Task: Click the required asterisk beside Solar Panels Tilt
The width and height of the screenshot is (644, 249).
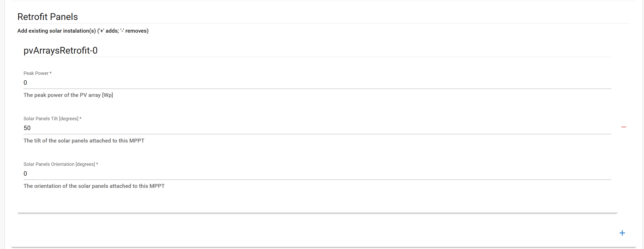Action: click(x=81, y=118)
